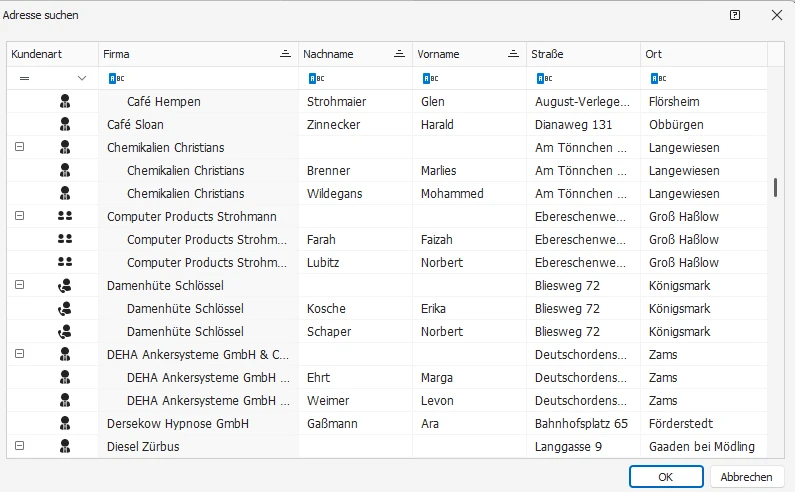Click sort indicator in Vorname header
The height and width of the screenshot is (492, 795).
coord(514,54)
